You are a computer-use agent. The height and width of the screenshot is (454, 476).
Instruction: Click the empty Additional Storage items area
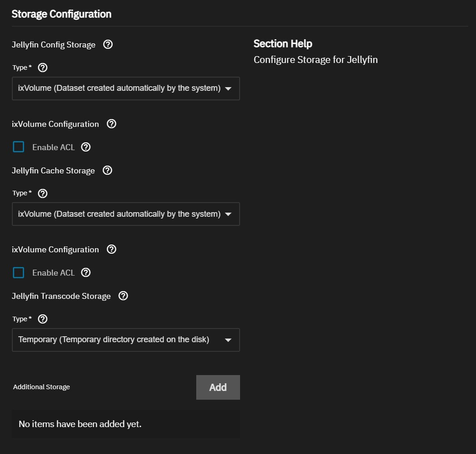coord(126,423)
